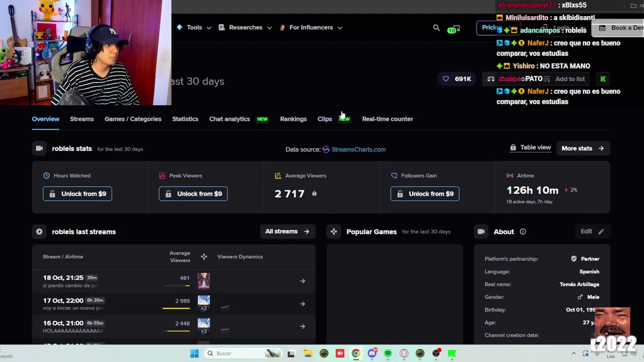The image size is (644, 362).
Task: Click the Table view button
Action: point(531,147)
